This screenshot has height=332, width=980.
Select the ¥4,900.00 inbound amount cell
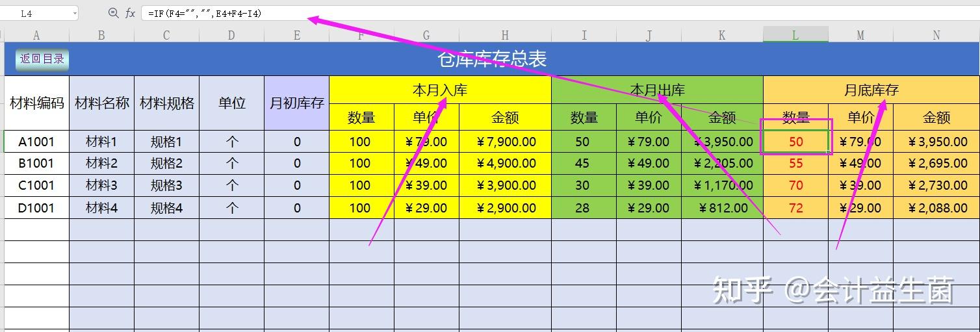coord(505,163)
